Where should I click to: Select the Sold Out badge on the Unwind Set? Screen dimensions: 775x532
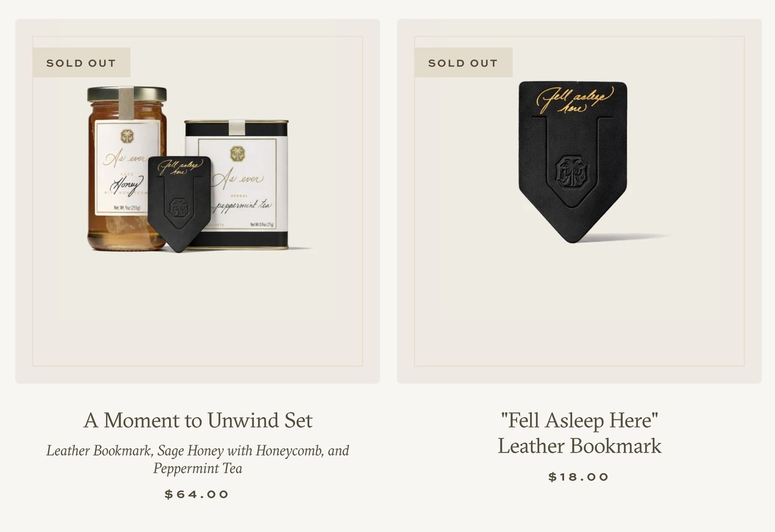(x=81, y=63)
